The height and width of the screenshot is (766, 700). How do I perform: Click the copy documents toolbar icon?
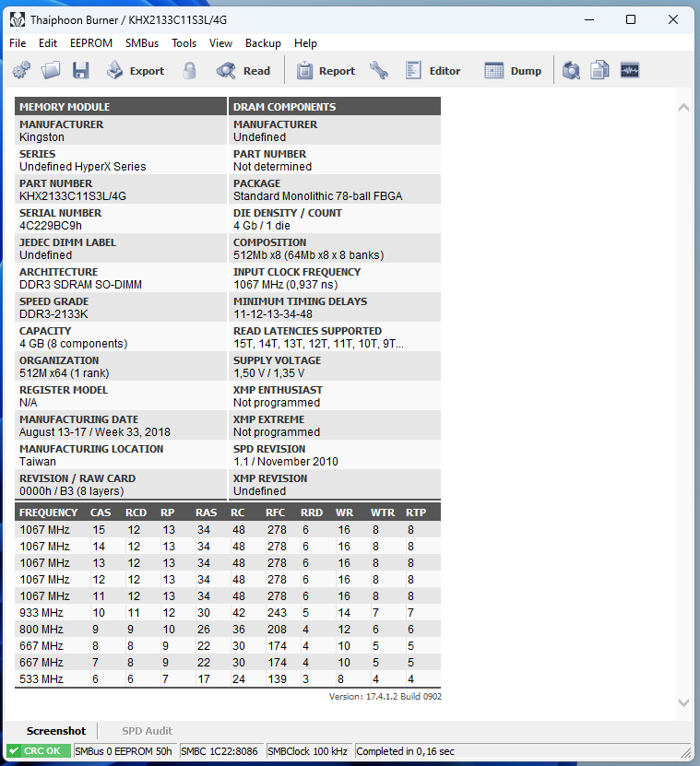[x=599, y=70]
